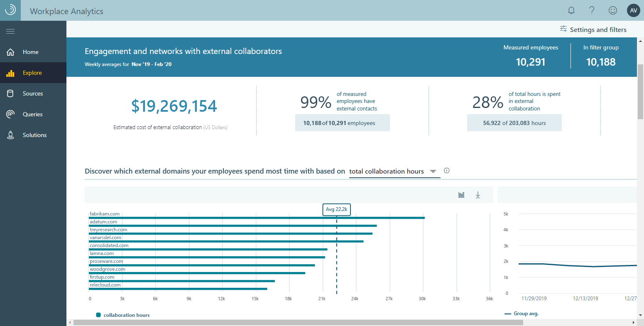The image size is (644, 326).
Task: Open the AV account avatar
Action: [x=634, y=11]
